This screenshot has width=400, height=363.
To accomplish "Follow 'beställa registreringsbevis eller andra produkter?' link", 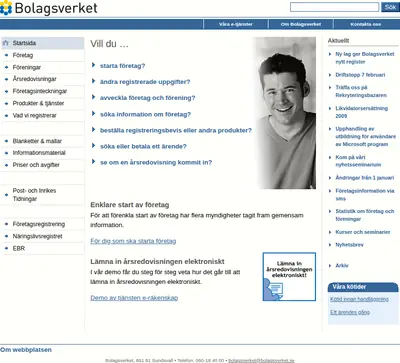I will tap(176, 130).
